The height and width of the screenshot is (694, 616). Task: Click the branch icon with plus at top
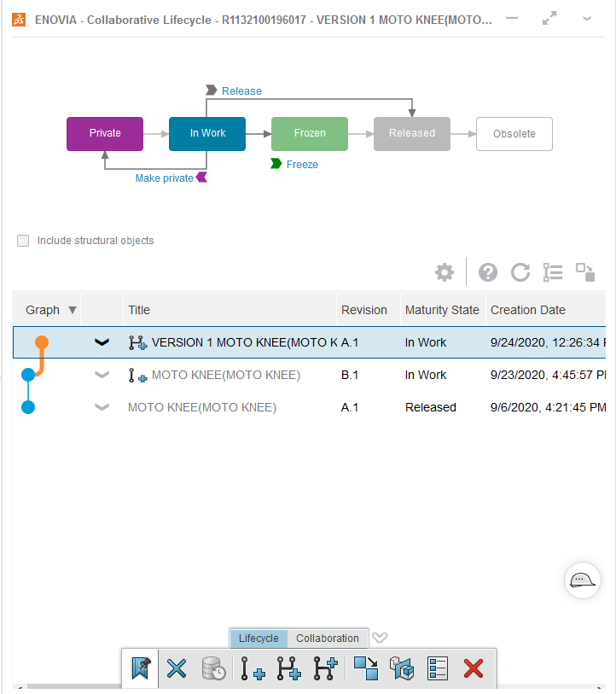click(326, 668)
